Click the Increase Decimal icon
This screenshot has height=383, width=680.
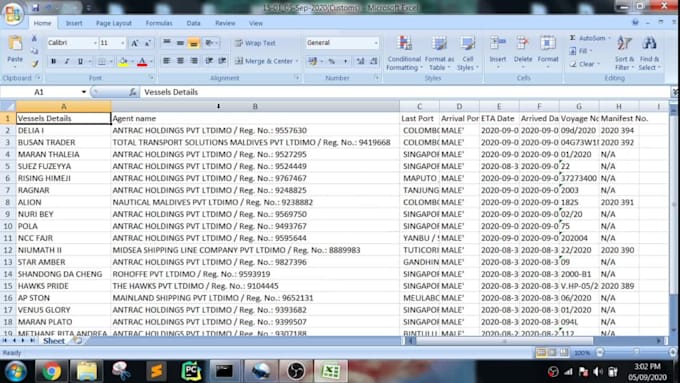[360, 61]
